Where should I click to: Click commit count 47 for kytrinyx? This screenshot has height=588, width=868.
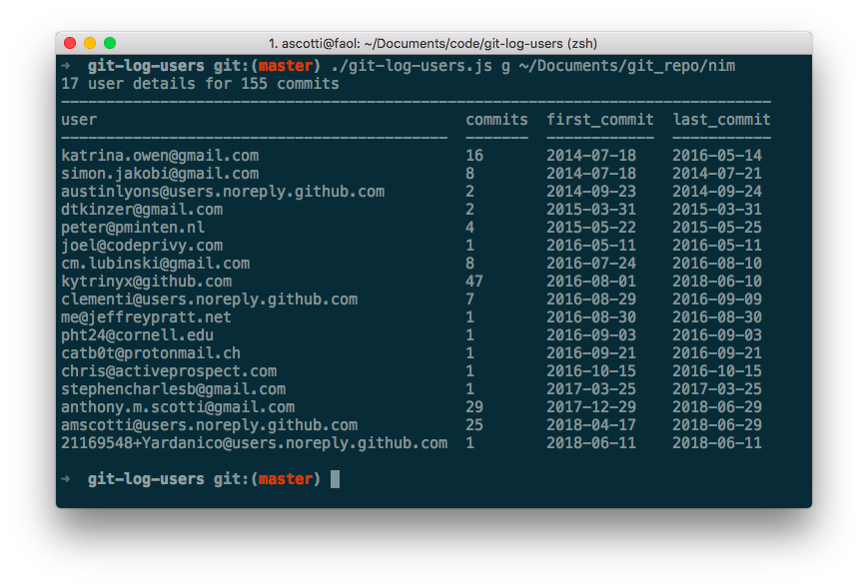pyautogui.click(x=474, y=282)
